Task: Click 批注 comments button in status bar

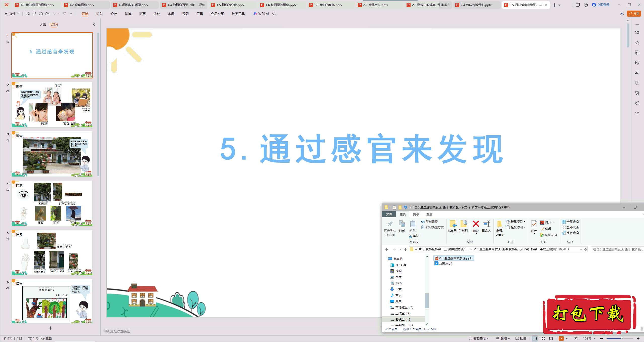Action: (521, 338)
